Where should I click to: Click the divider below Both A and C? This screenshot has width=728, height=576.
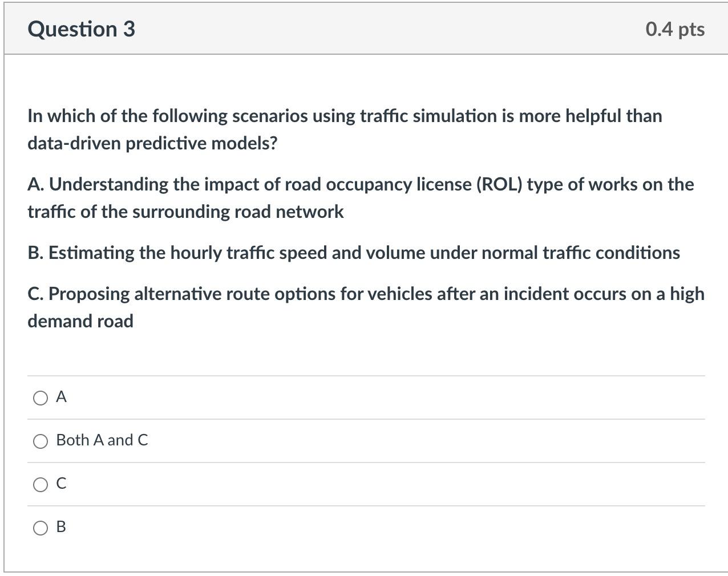point(364,463)
